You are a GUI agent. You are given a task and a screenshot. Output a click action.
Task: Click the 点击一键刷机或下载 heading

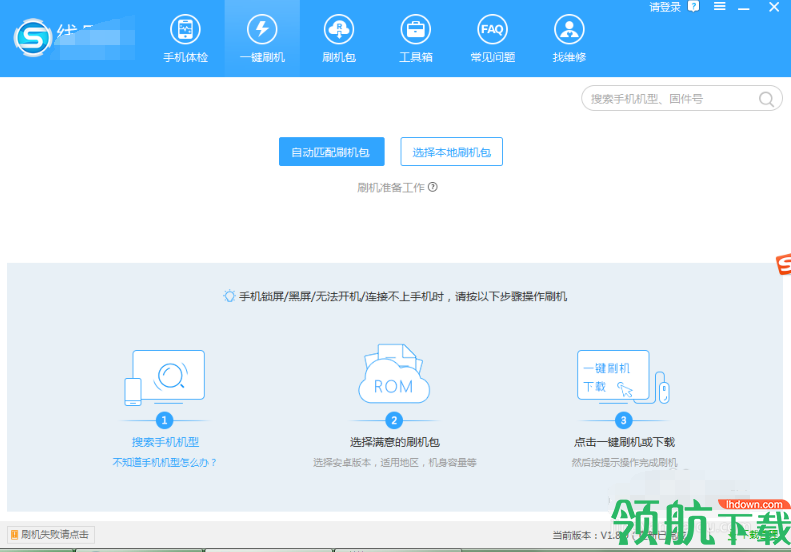tap(624, 442)
